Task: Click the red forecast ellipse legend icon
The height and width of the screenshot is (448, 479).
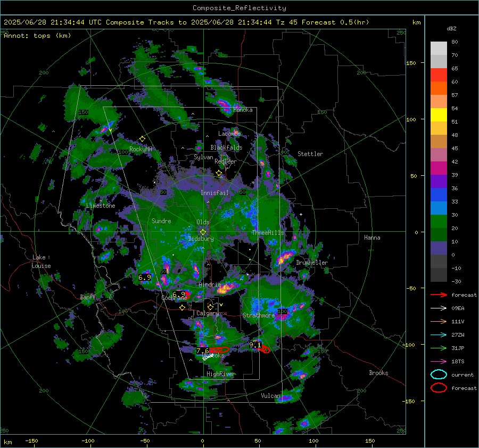Action: click(x=439, y=388)
